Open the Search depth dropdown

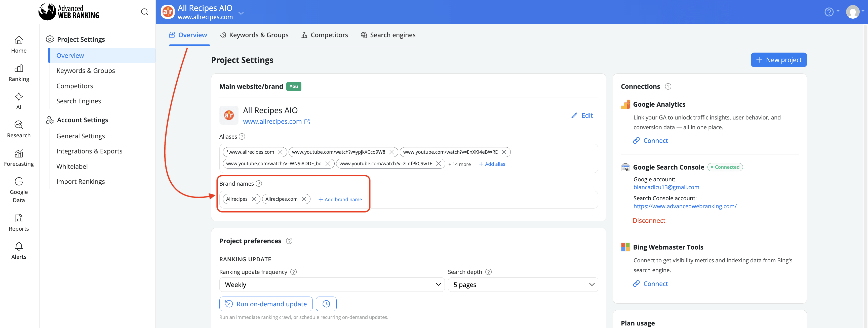click(x=523, y=285)
